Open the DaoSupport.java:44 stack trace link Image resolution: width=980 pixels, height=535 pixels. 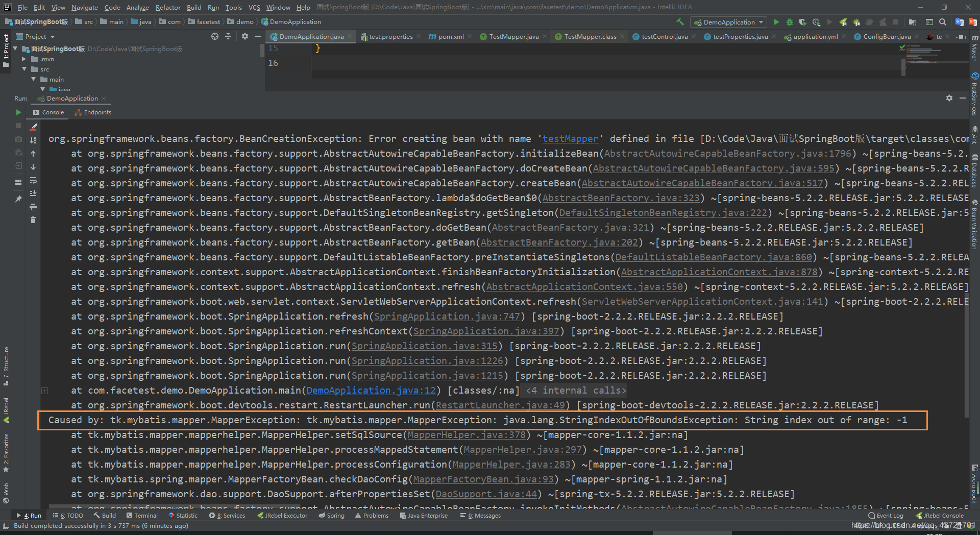coord(486,494)
